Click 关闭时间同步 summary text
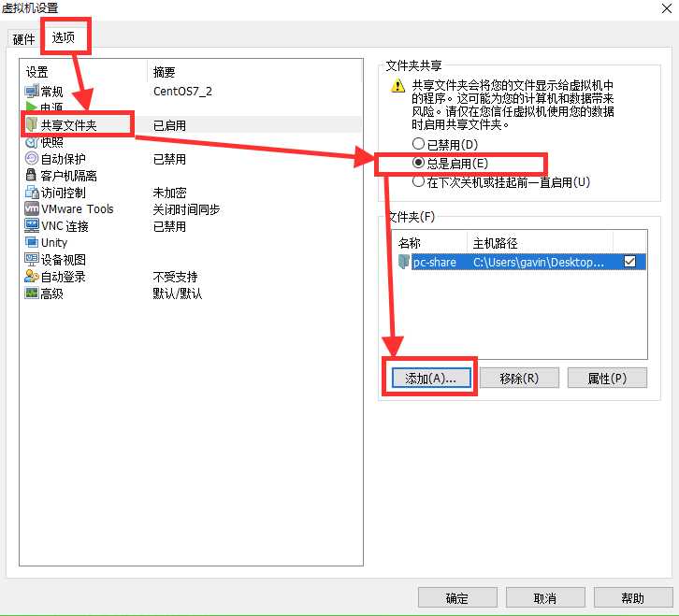The width and height of the screenshot is (679, 616). click(x=186, y=209)
